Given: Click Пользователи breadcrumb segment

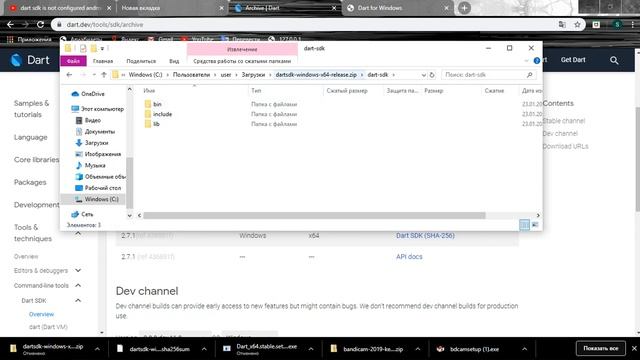Looking at the screenshot, I should tap(191, 75).
